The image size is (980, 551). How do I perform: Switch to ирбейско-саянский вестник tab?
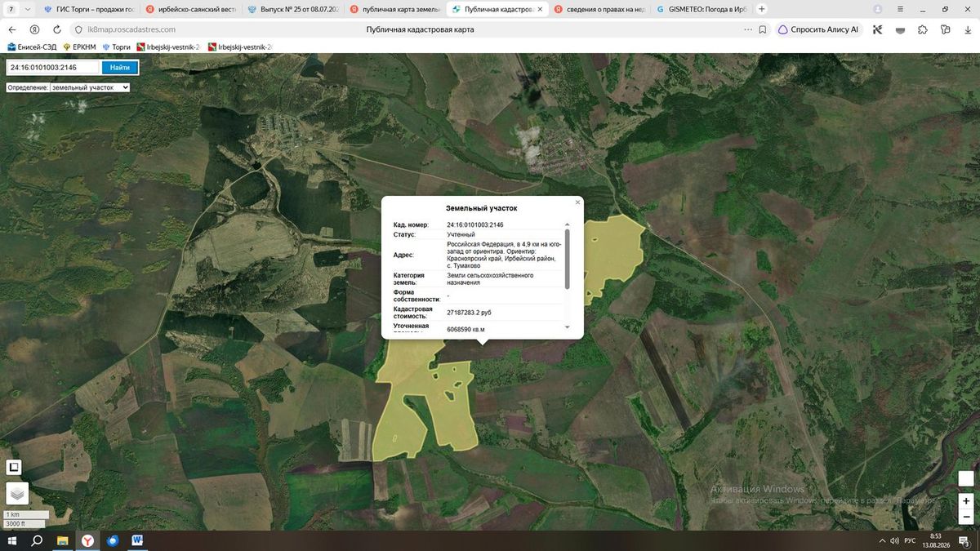[189, 9]
